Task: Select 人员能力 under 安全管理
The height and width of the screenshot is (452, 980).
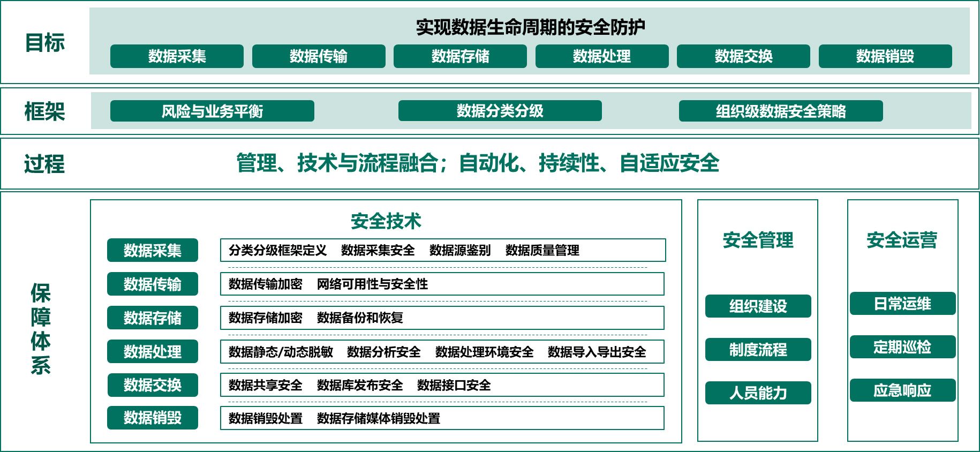Action: tap(758, 393)
